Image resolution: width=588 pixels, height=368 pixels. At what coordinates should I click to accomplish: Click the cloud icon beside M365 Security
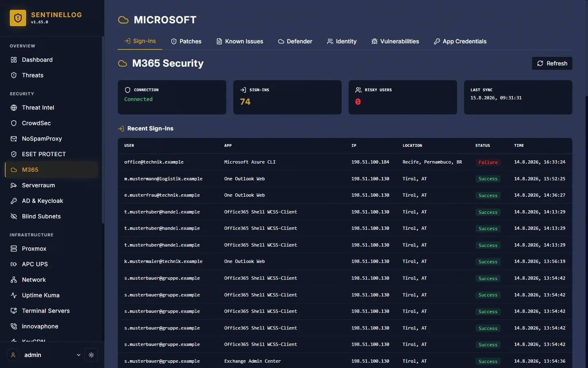point(122,63)
